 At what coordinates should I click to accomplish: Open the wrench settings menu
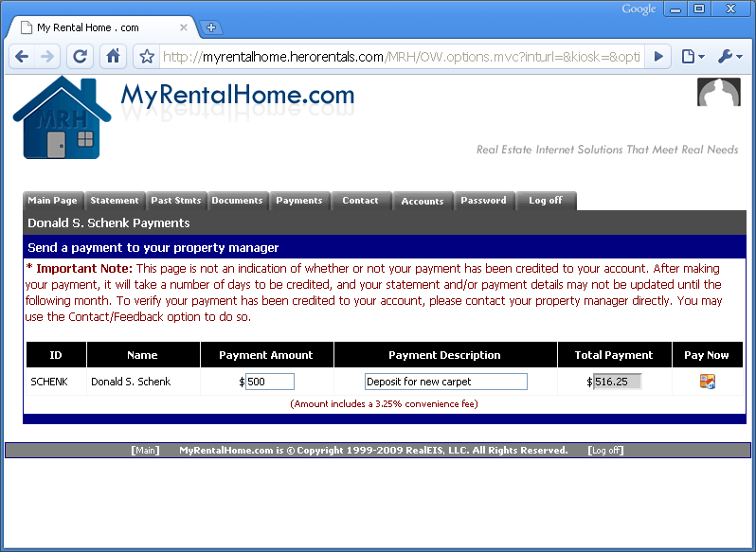pyautogui.click(x=730, y=57)
